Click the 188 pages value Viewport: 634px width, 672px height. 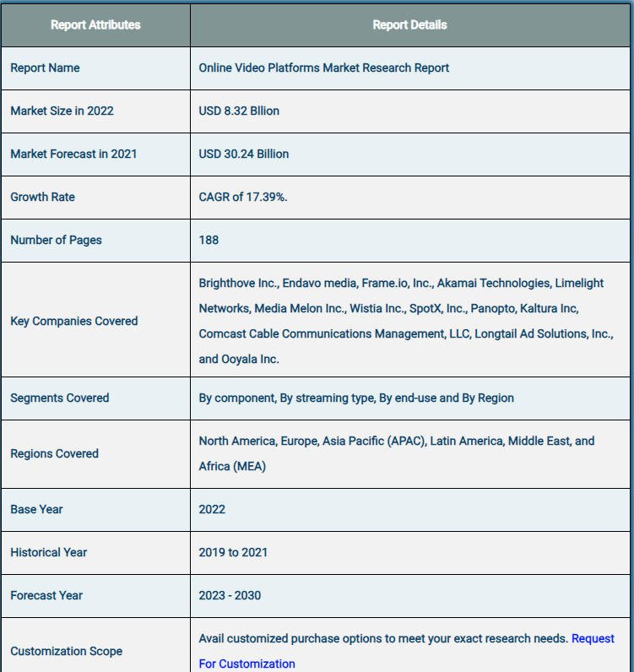pyautogui.click(x=209, y=240)
